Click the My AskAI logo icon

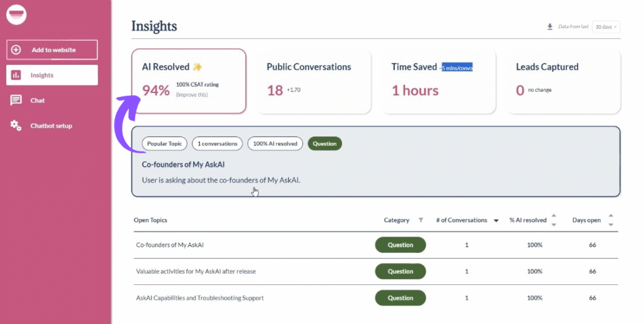pos(16,14)
